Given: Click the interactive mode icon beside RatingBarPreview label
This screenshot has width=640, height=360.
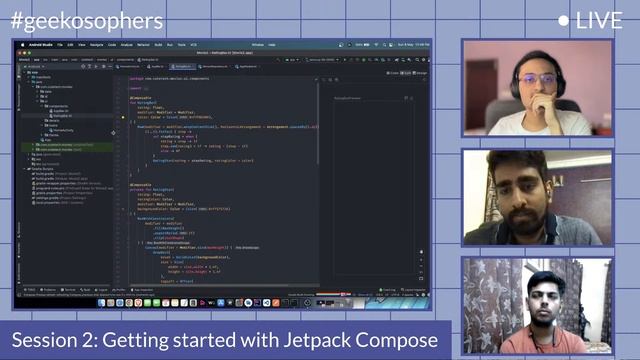Looking at the screenshot, I should tap(406, 98).
